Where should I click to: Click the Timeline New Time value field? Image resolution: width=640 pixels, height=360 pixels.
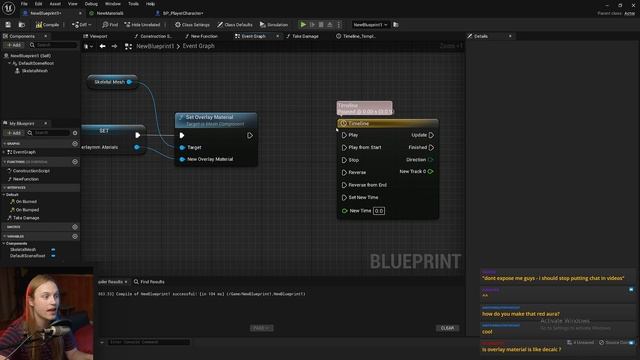[x=379, y=211]
